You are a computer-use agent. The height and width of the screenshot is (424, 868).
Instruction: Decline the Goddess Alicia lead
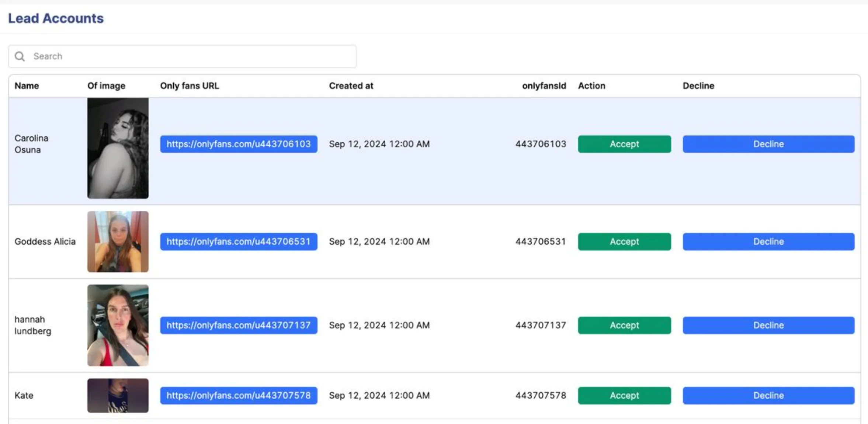point(768,241)
